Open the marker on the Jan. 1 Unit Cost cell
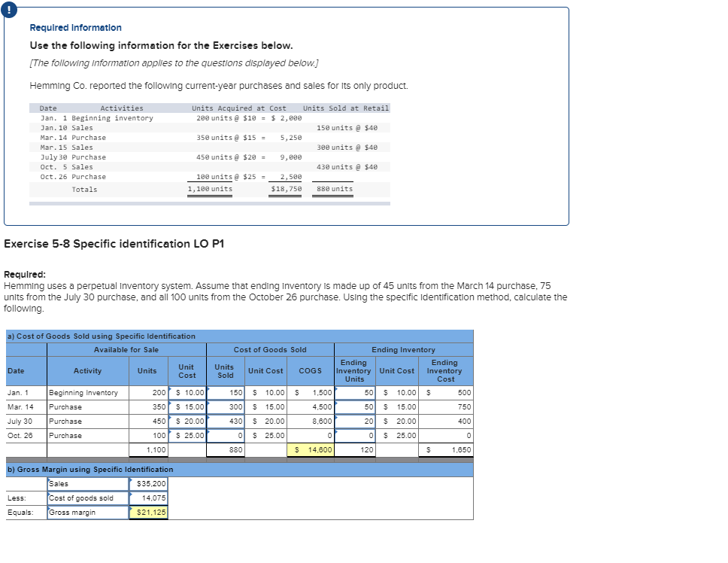Viewport: 728px width, 563px height. (171, 388)
